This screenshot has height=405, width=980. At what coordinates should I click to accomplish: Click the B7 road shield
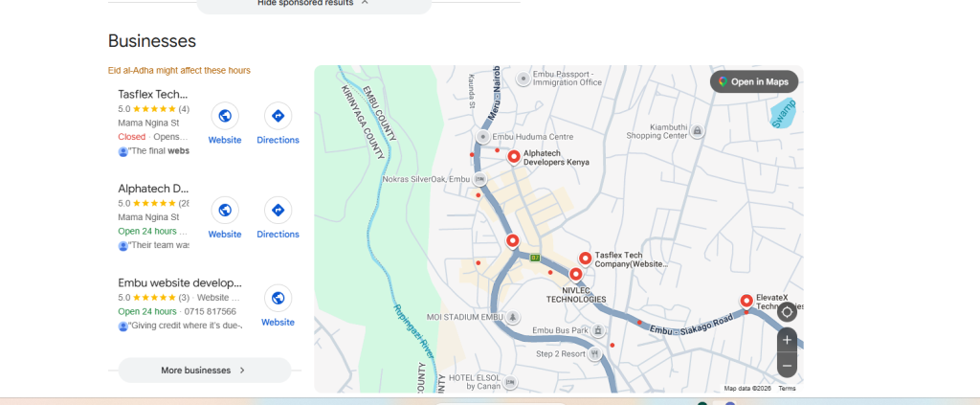(535, 258)
